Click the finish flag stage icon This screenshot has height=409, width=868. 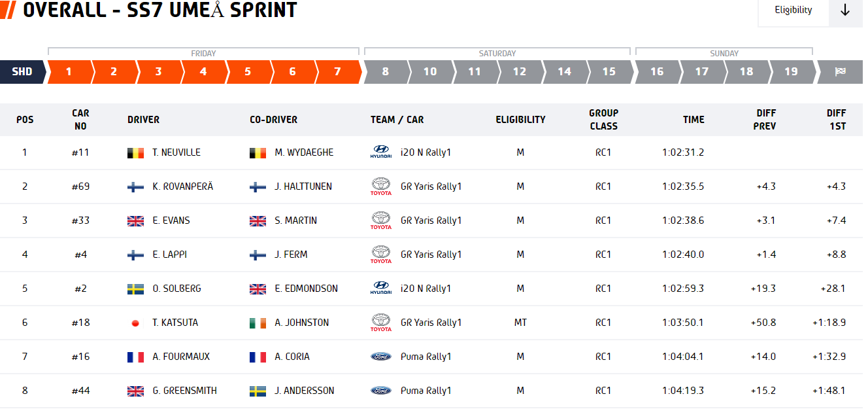click(x=840, y=72)
